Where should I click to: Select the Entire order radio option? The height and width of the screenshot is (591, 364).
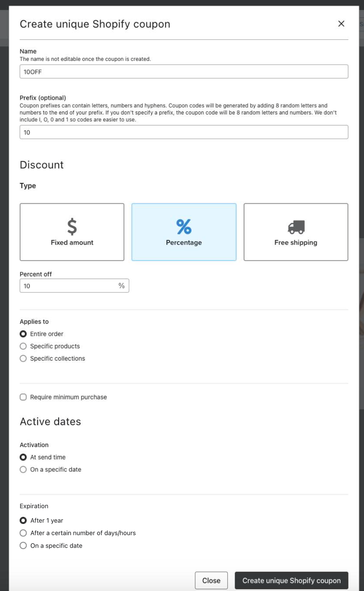(23, 334)
